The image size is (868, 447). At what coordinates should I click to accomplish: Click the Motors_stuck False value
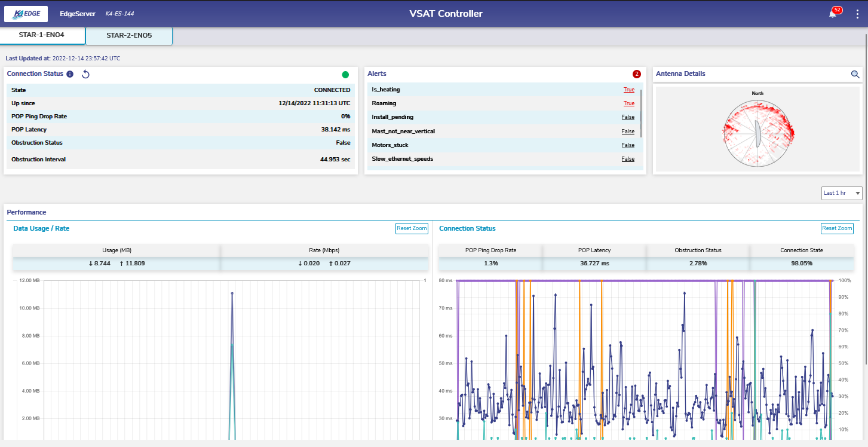[628, 145]
